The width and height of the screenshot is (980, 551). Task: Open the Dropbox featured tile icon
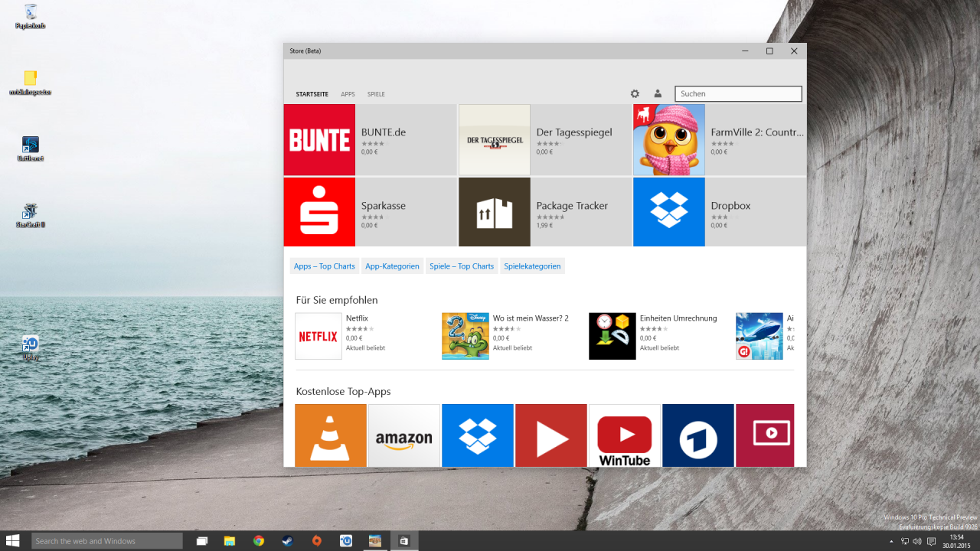click(669, 212)
